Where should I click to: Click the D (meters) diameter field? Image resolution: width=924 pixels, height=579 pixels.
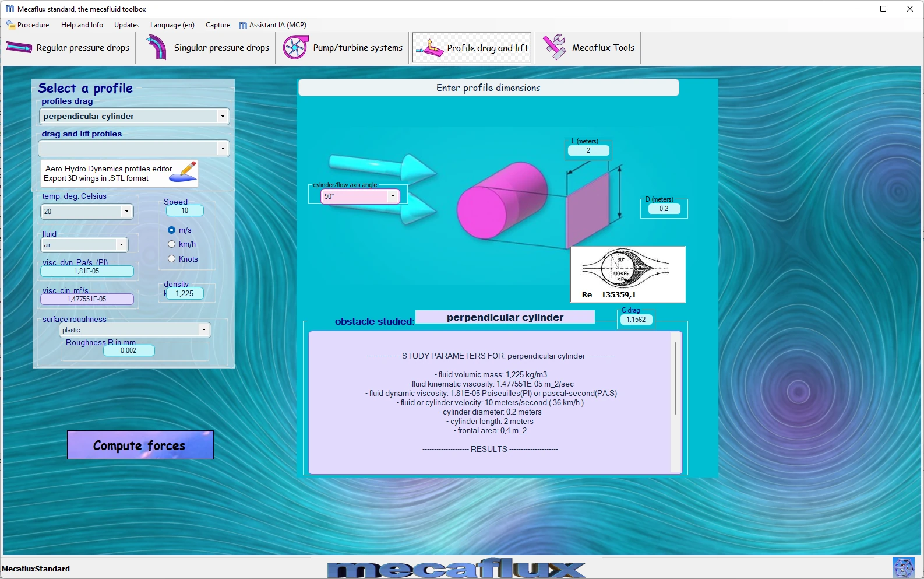pyautogui.click(x=664, y=209)
